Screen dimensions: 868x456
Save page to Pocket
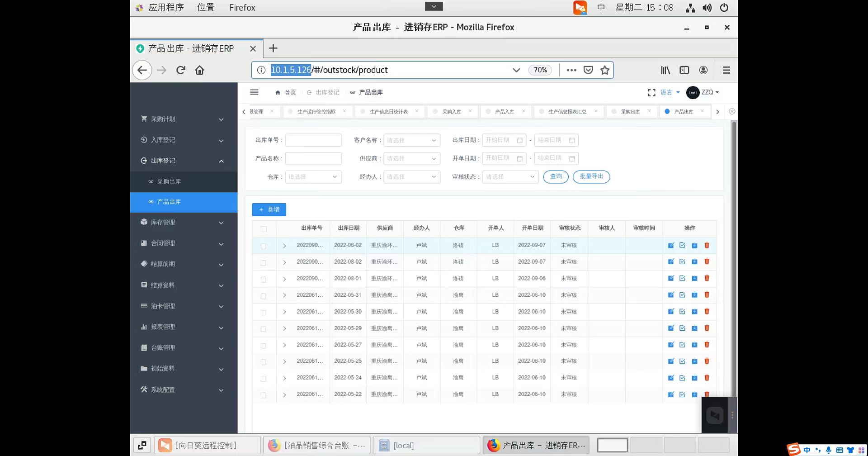tap(588, 70)
